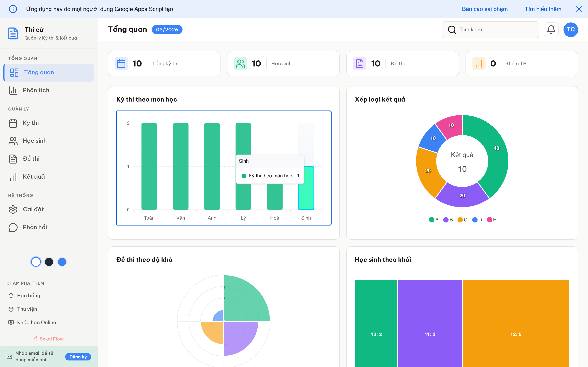
Task: Click the Đề thi card document icon
Action: click(x=360, y=64)
